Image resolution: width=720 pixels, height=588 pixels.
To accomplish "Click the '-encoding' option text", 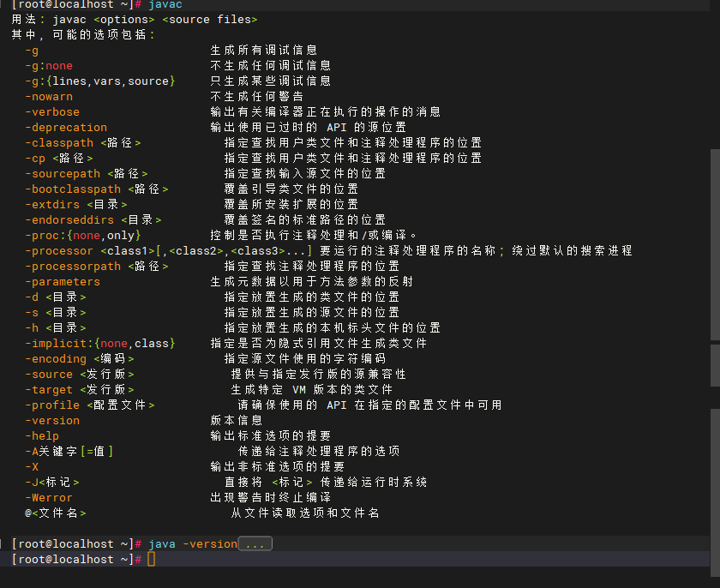I will point(56,358).
